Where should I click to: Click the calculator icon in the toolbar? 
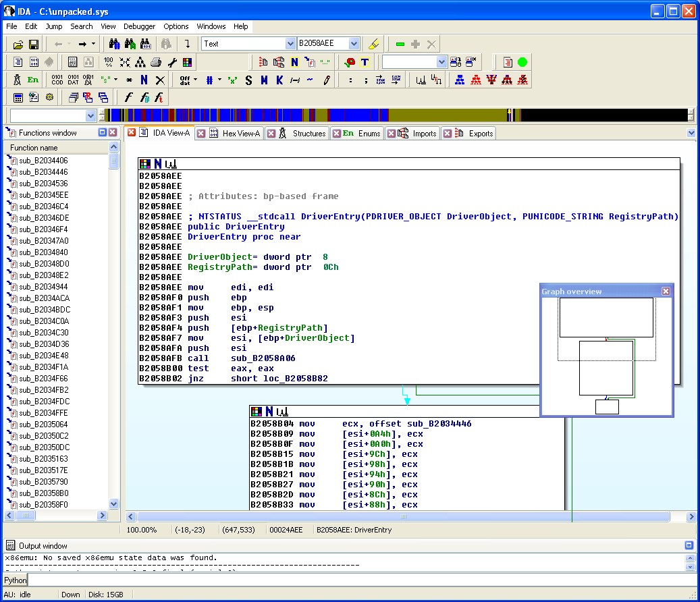[18, 98]
